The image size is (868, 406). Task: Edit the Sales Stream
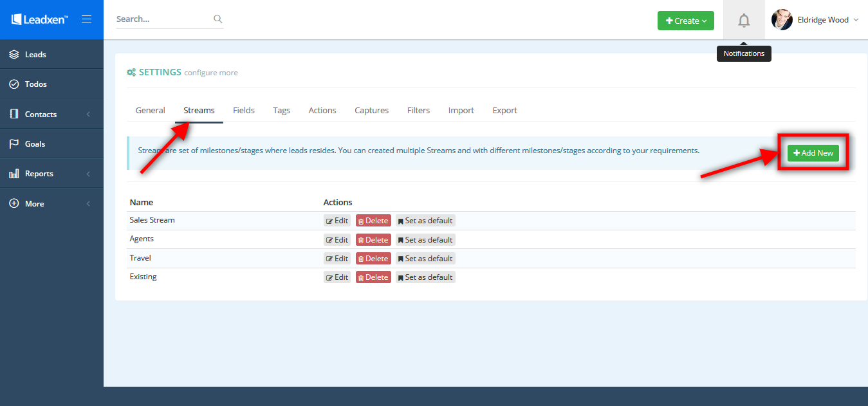[337, 221]
